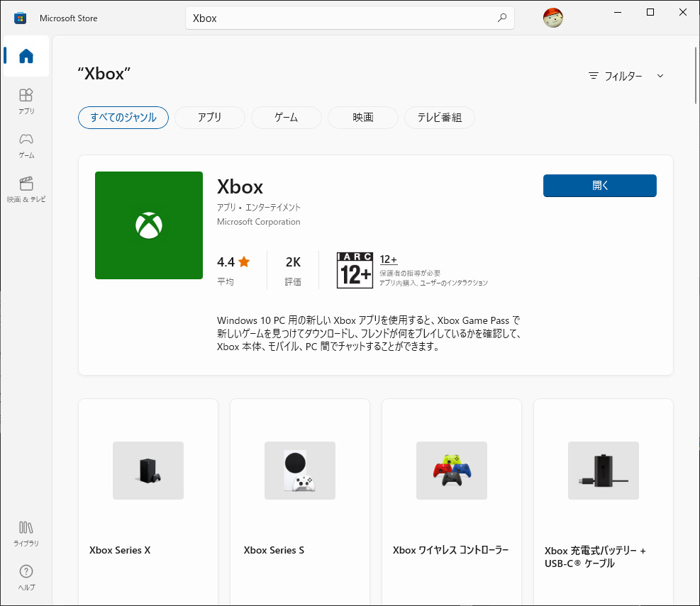Click the search magnifier icon

(x=501, y=18)
